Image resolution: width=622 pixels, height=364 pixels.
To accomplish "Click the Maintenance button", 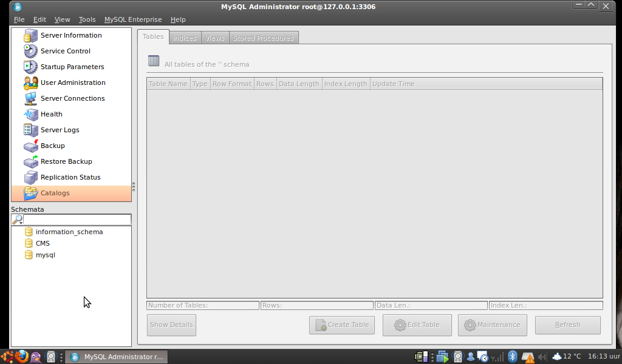I will pyautogui.click(x=492, y=325).
